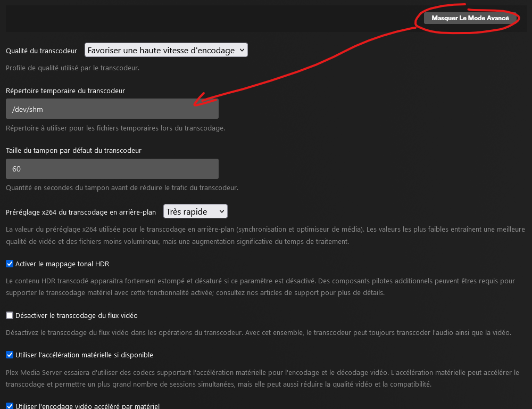The image size is (532, 409).
Task: Click the Répertoire temporaire du transcodeur field
Action: 112,109
